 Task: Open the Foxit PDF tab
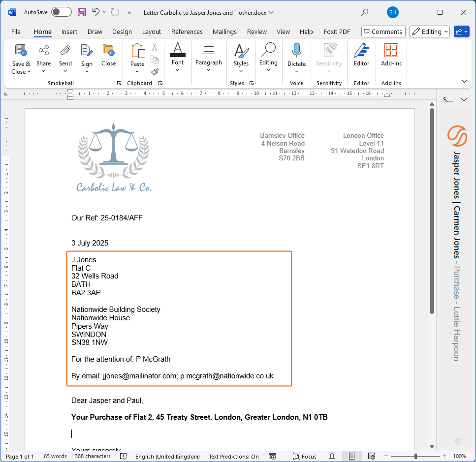pos(337,31)
